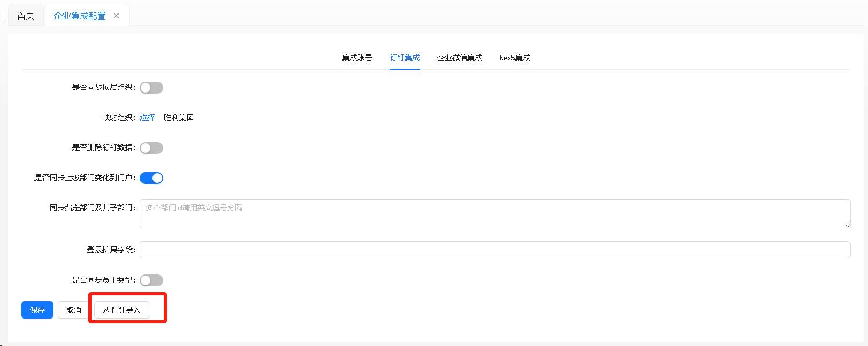Focus the 同步指定部门及其子部门 text area
868x346 pixels.
click(x=495, y=214)
